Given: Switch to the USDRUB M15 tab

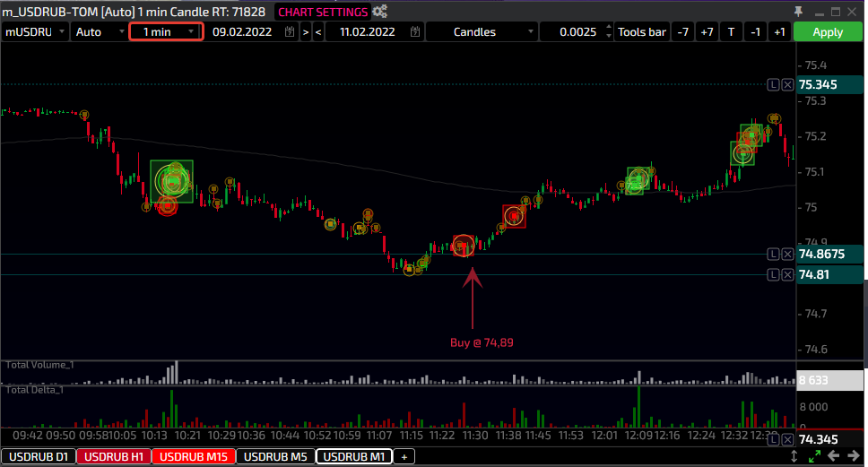Looking at the screenshot, I should tap(194, 456).
